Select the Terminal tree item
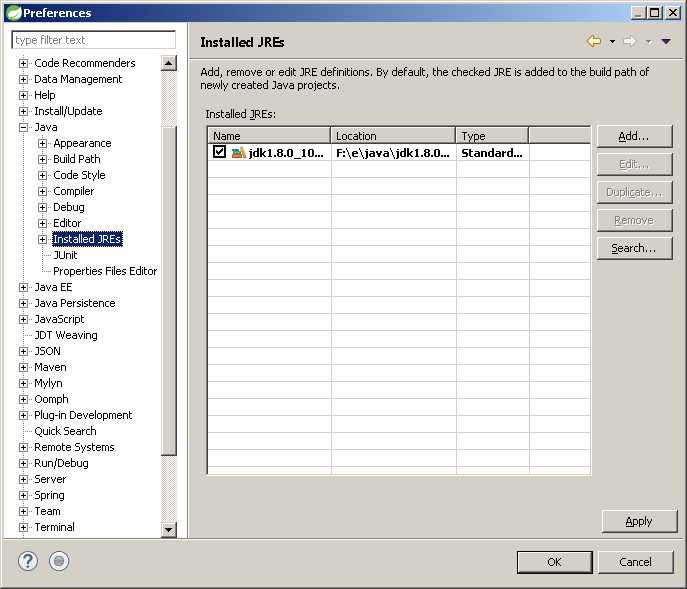687x589 pixels. point(54,527)
